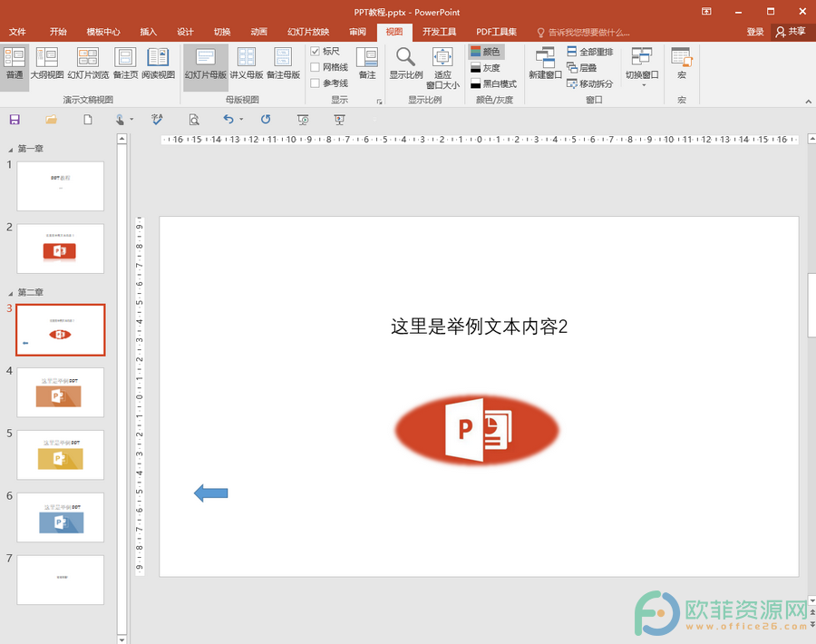816x644 pixels.
Task: Save the presentation from quick access toolbar
Action: tap(15, 120)
